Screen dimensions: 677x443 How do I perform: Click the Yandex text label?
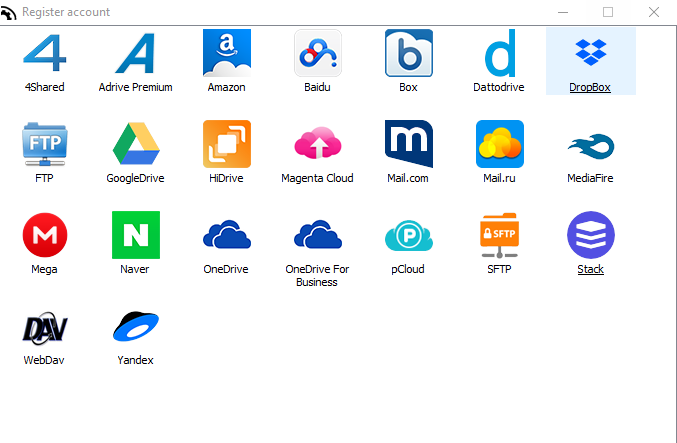coord(135,360)
